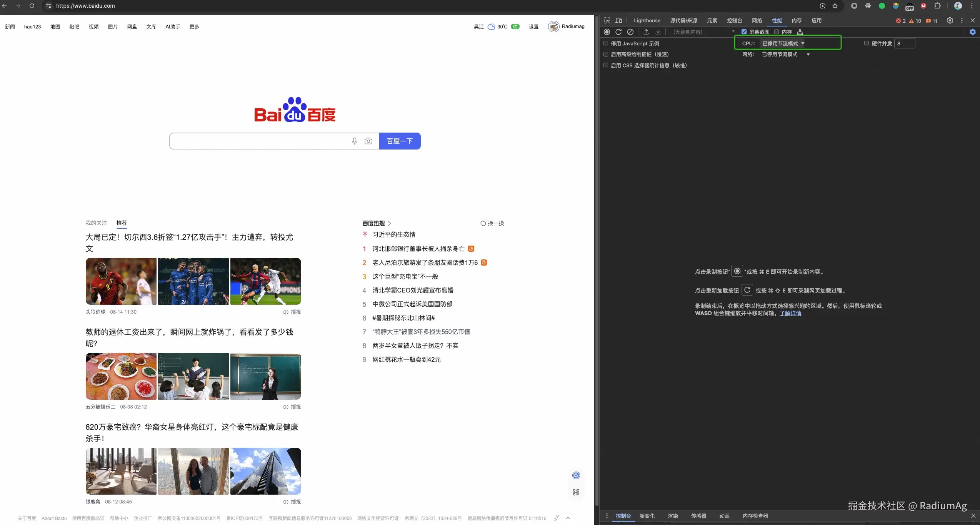980x525 pixels.
Task: Open the 渲染 drawer tab
Action: [673, 516]
